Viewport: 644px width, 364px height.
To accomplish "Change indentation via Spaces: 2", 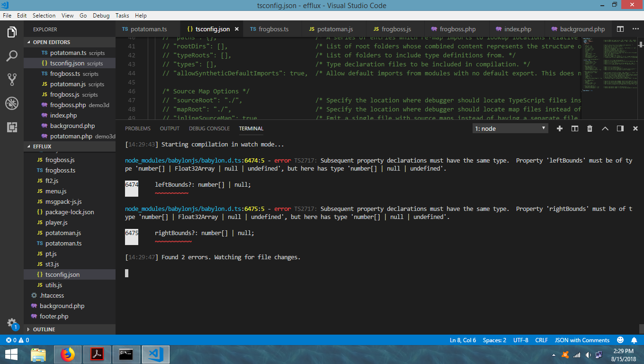I will point(494,340).
